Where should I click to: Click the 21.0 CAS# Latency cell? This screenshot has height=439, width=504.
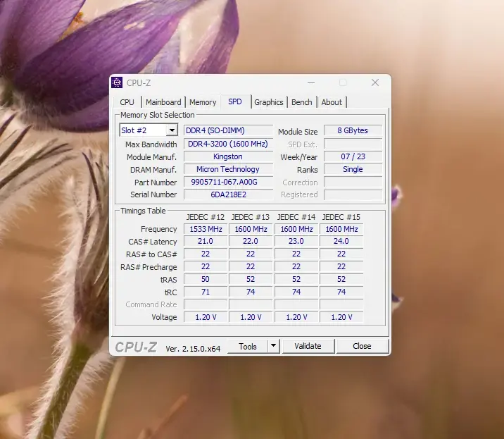(206, 242)
